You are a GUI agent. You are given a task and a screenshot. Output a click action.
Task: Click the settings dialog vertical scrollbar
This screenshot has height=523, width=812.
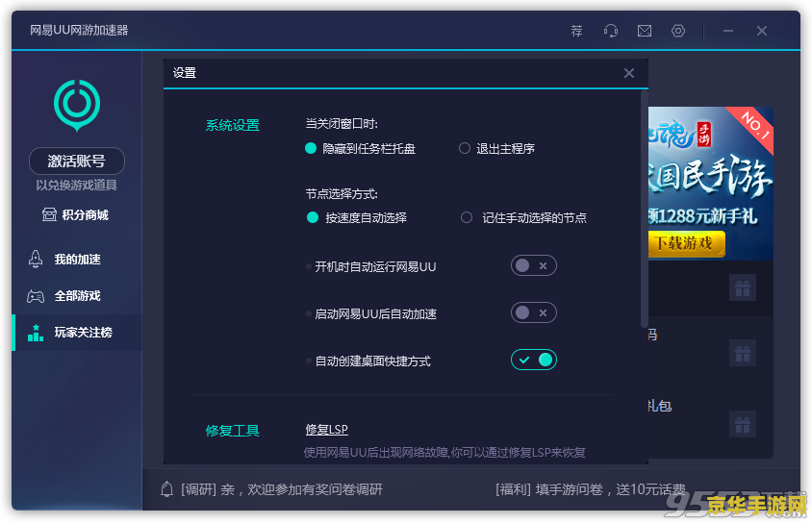click(x=645, y=210)
